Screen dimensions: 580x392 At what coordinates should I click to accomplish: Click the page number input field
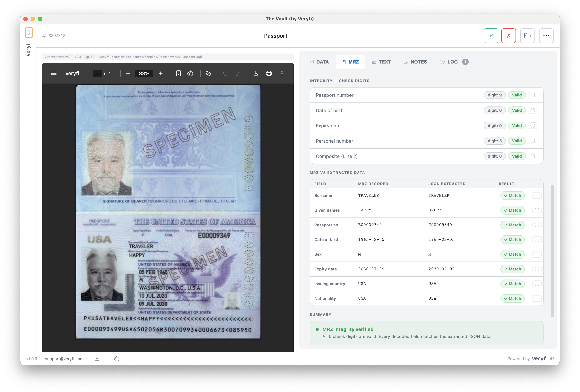97,73
